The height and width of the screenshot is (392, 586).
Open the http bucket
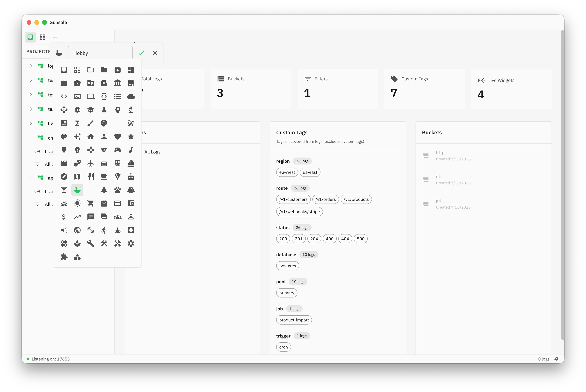coord(483,156)
